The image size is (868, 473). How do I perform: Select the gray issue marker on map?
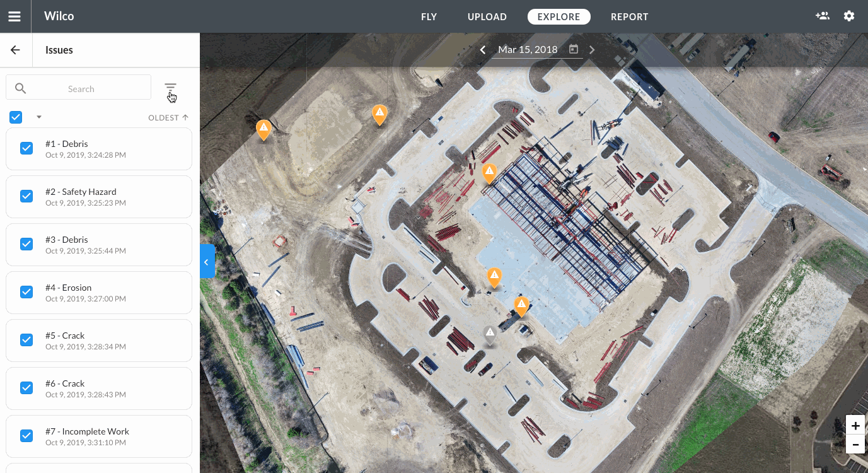point(490,335)
